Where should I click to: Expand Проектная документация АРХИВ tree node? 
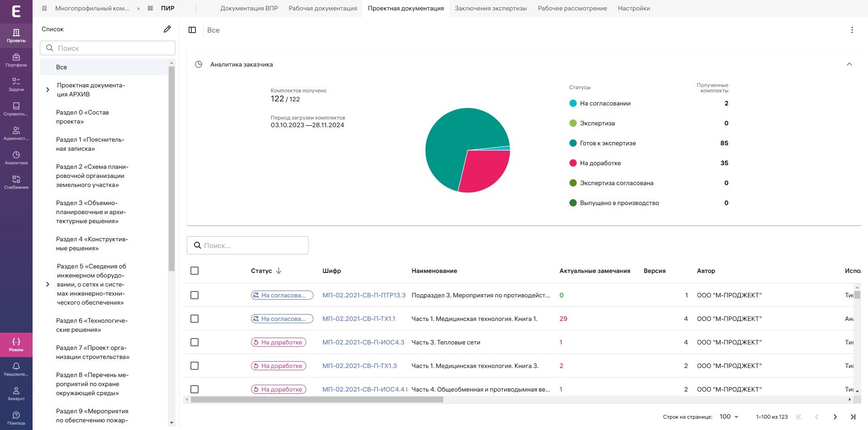48,90
